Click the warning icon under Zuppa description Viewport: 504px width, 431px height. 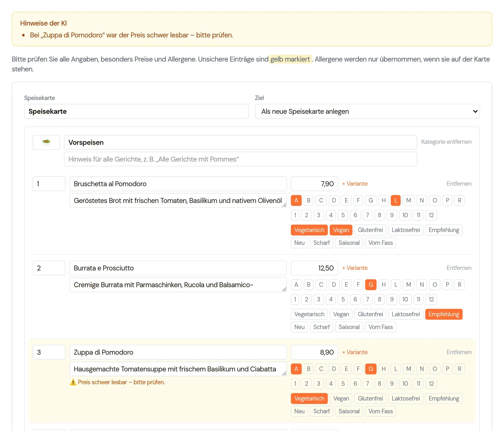[x=73, y=382]
